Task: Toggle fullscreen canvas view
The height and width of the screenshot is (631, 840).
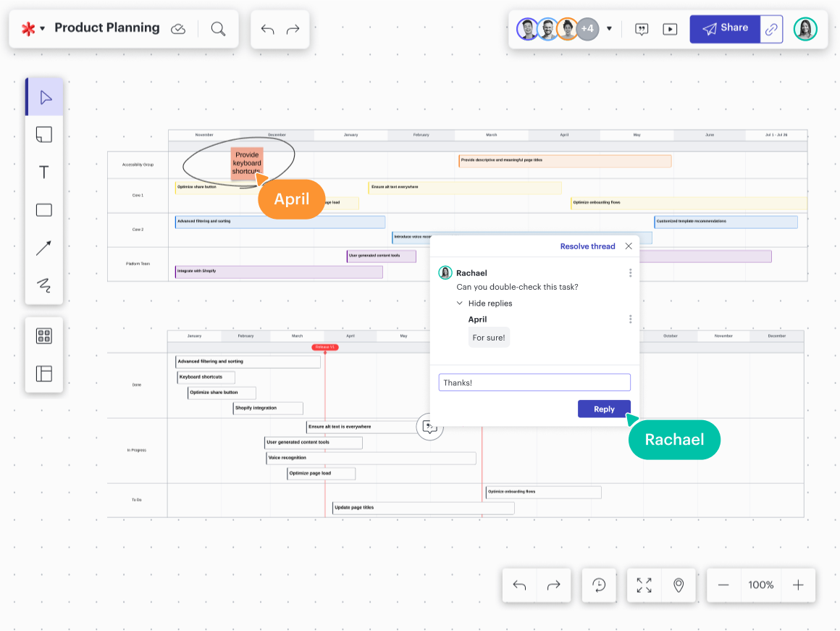Action: point(644,585)
